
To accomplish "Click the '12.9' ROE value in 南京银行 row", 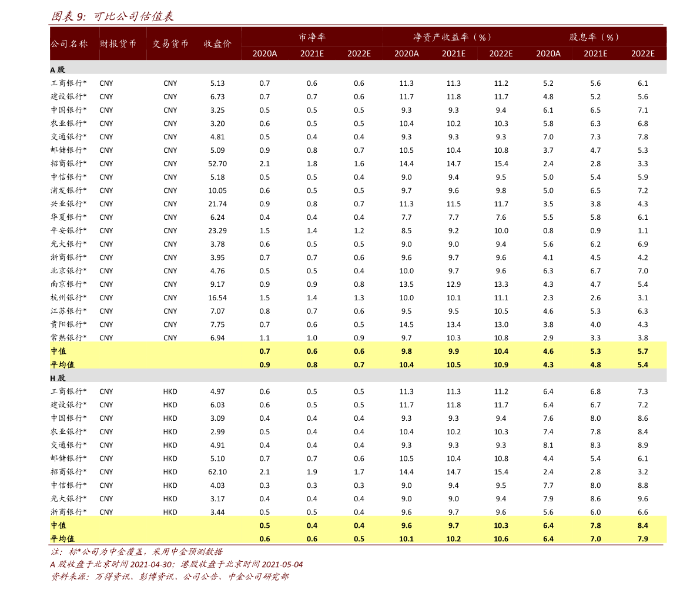I will [454, 284].
